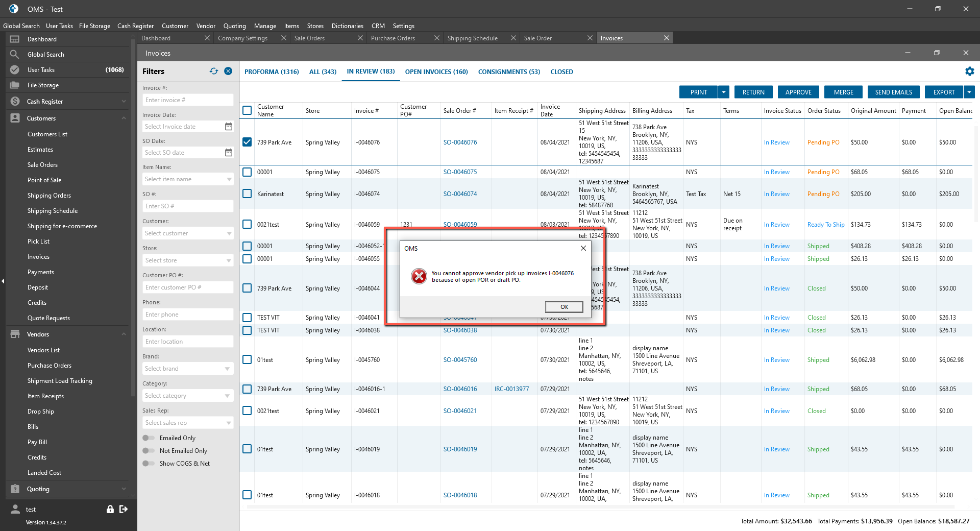
Task: Open sale order link SO-0046038
Action: tap(460, 330)
